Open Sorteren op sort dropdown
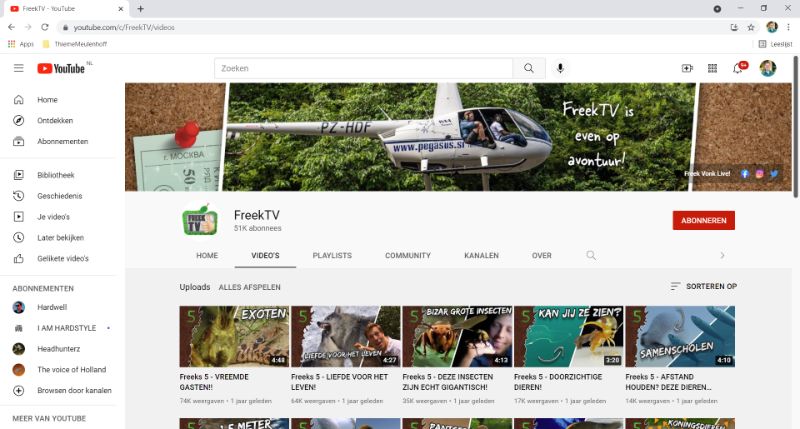 [x=704, y=286]
